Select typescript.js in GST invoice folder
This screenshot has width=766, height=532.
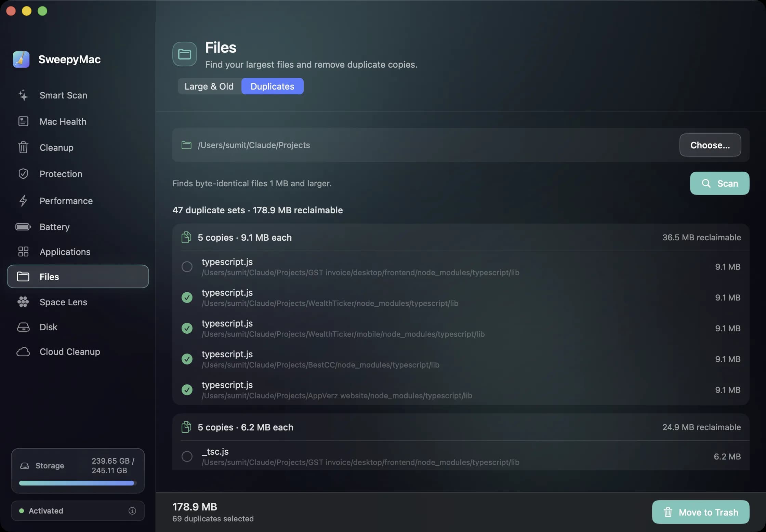coord(187,267)
